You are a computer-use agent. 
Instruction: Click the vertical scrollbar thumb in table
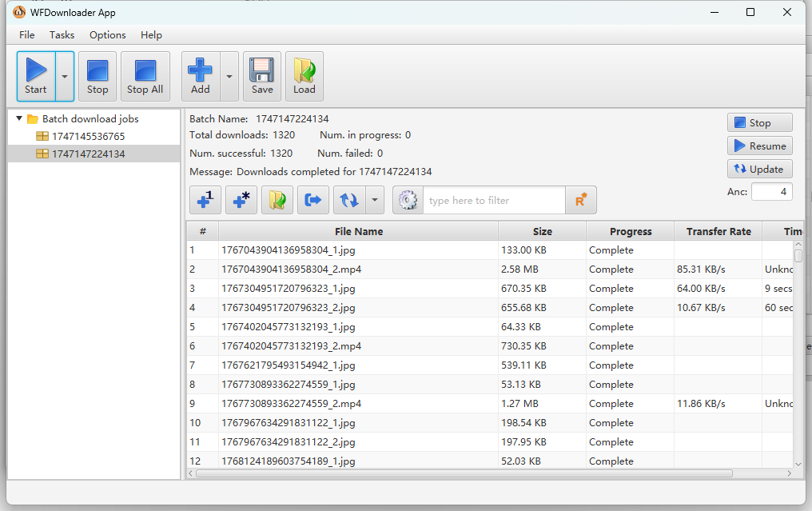tap(798, 256)
